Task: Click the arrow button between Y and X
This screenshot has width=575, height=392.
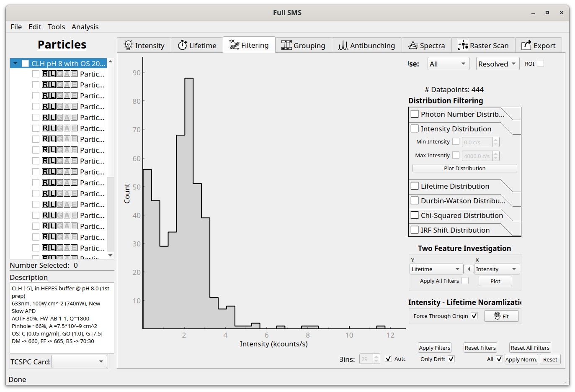Action: [x=469, y=269]
